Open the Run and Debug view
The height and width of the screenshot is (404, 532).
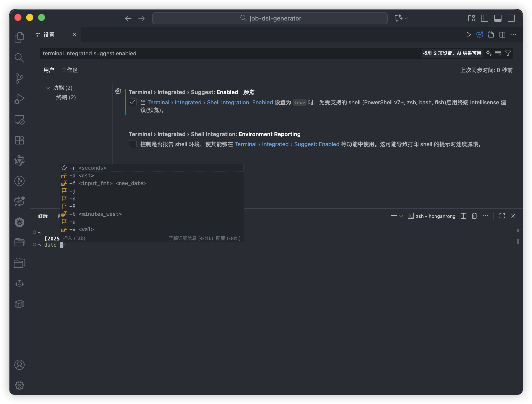[x=19, y=98]
